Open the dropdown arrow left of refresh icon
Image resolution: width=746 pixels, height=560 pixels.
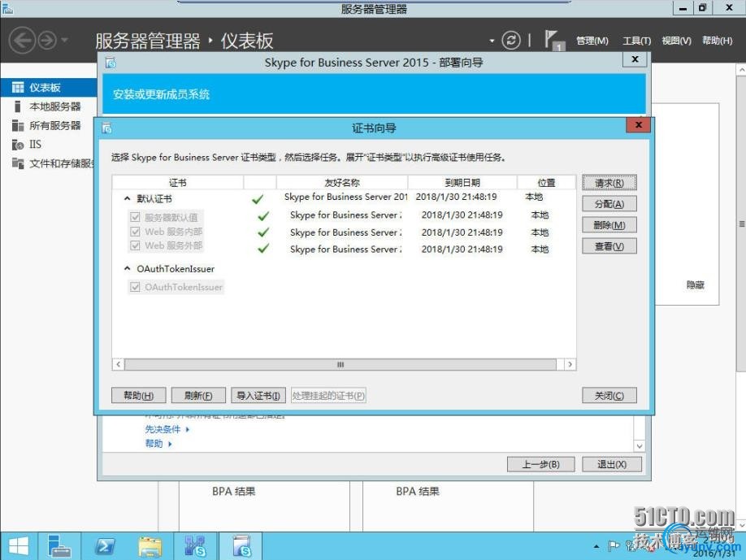(x=492, y=41)
